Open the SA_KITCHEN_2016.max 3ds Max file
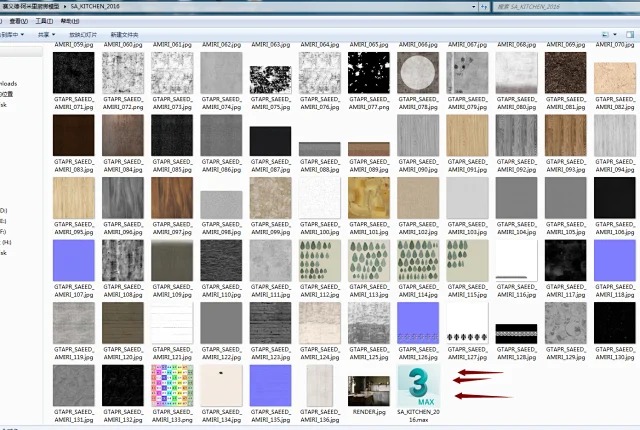This screenshot has width=640, height=430. click(417, 385)
